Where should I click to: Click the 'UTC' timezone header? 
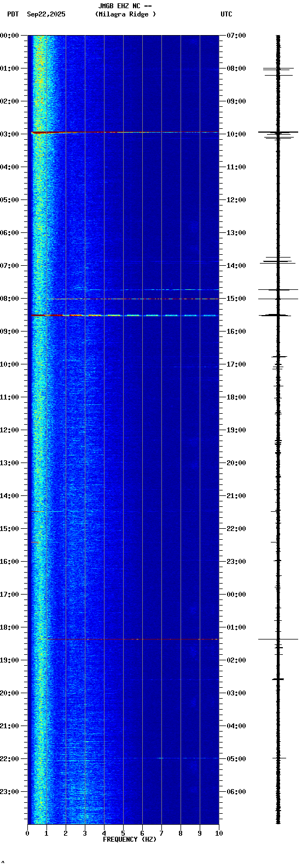coord(226,14)
